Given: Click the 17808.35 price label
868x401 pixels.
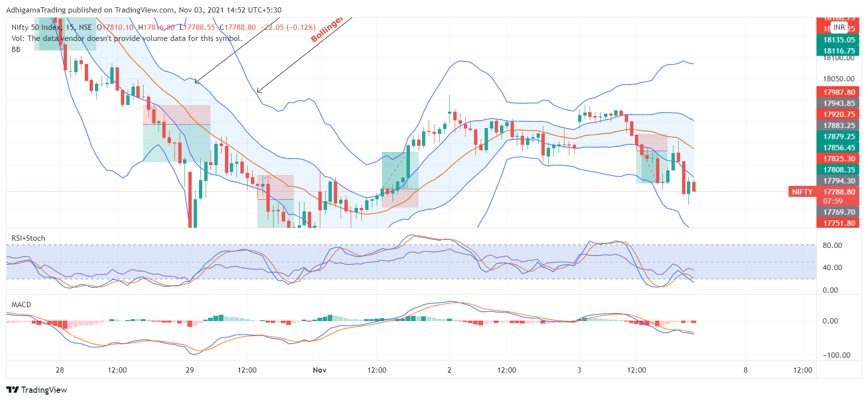Looking at the screenshot, I should [x=839, y=170].
